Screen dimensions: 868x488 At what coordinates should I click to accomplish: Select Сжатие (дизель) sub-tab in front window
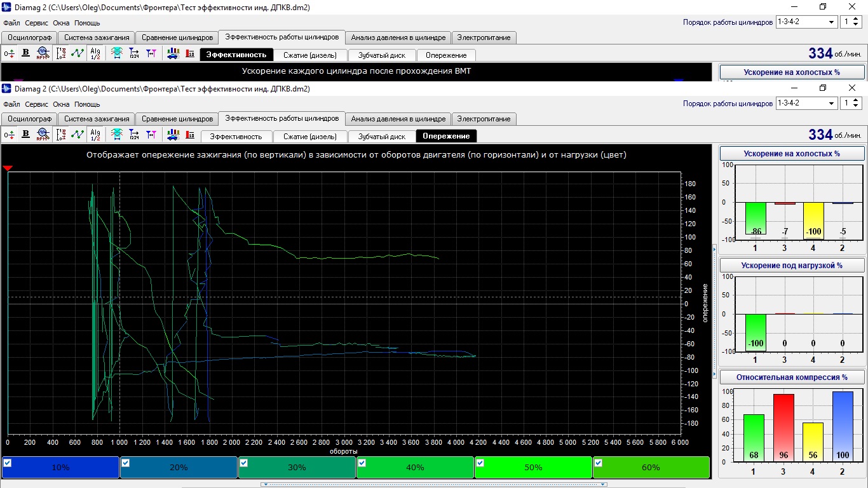(310, 136)
